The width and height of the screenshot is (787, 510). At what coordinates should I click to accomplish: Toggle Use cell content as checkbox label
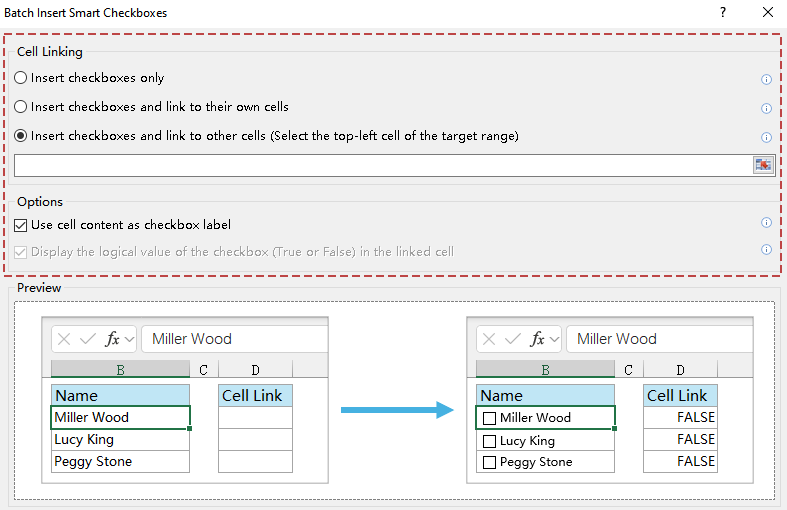click(21, 226)
